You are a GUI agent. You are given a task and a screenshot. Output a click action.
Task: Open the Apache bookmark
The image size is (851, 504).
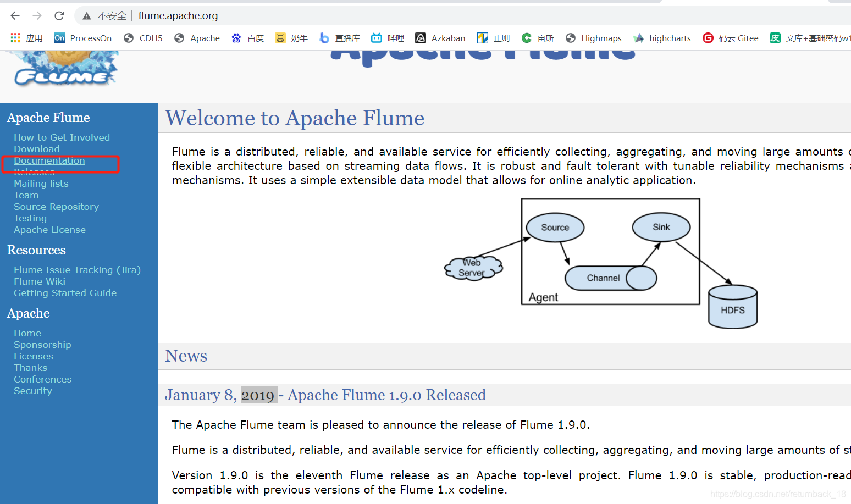[x=197, y=38]
